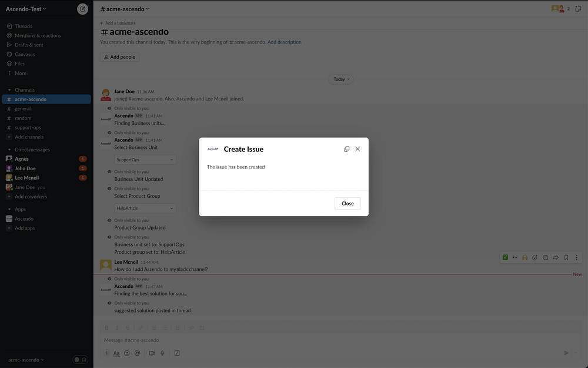Image resolution: width=588 pixels, height=368 pixels.
Task: React with raised hands emoji
Action: click(524, 257)
